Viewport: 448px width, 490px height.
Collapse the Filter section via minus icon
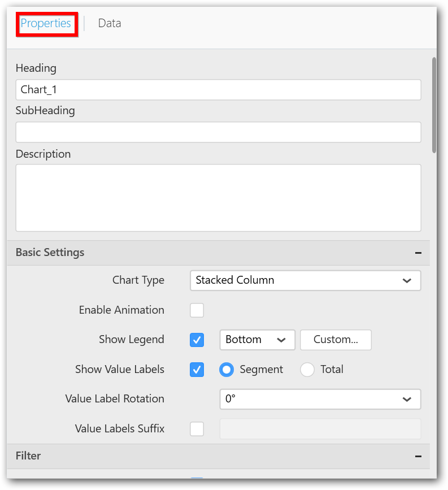pyautogui.click(x=417, y=456)
